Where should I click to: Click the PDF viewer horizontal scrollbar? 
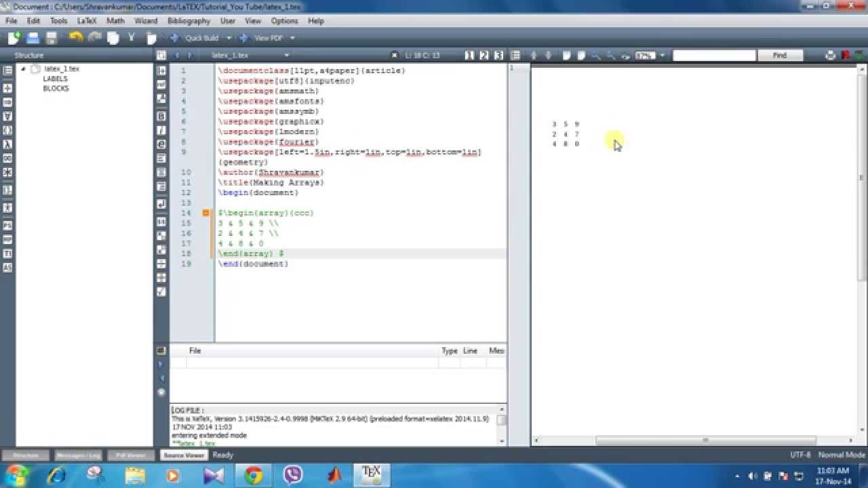tap(705, 441)
